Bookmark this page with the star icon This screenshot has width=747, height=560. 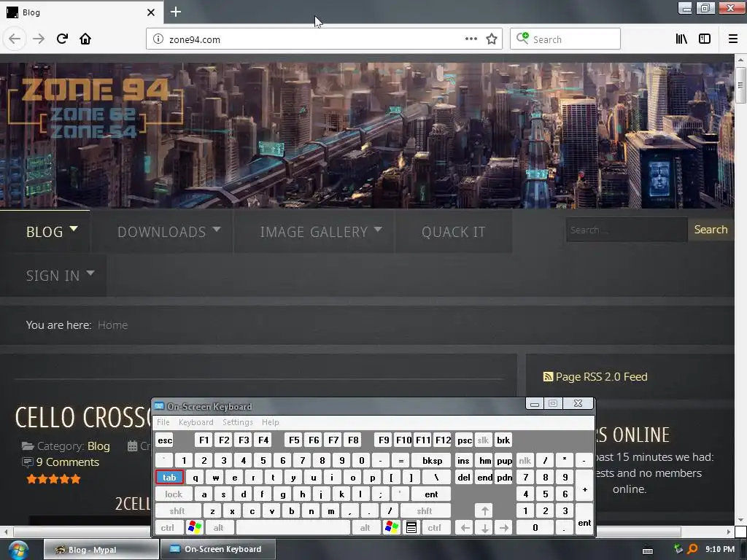(492, 39)
